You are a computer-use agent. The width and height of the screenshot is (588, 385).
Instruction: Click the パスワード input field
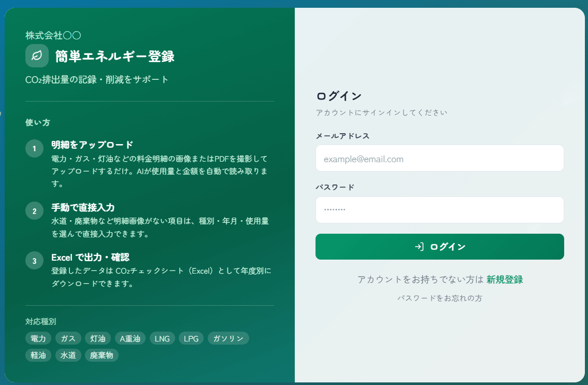[439, 210]
